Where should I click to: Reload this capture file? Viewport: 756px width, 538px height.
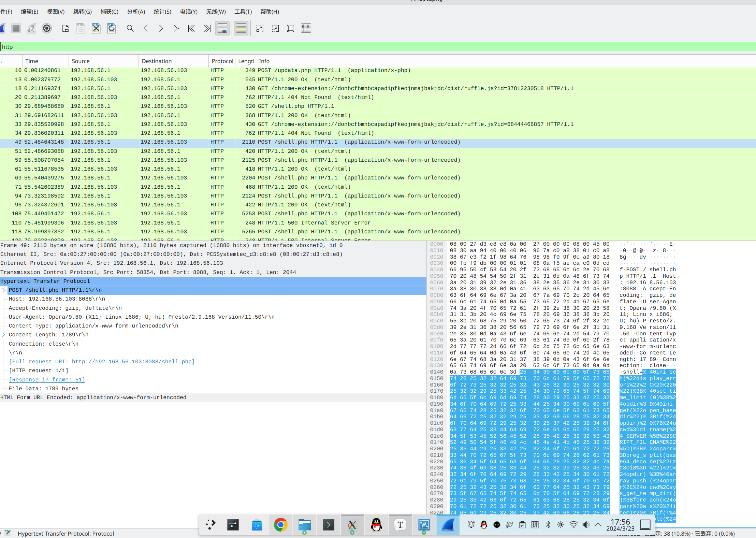(x=112, y=28)
